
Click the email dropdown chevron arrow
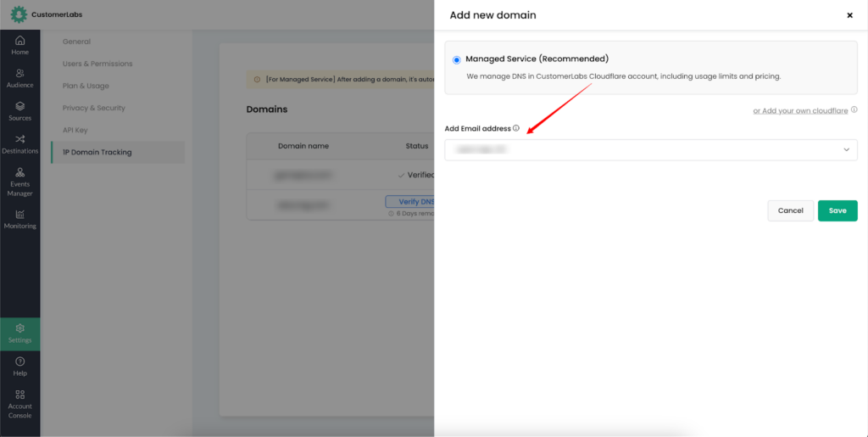click(847, 149)
